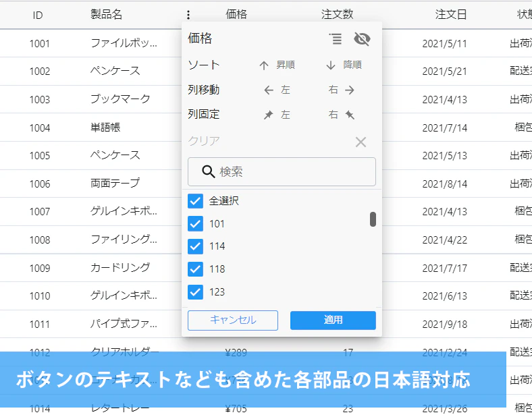Click the キャンセル button
Image resolution: width=532 pixels, height=419 pixels.
233,320
